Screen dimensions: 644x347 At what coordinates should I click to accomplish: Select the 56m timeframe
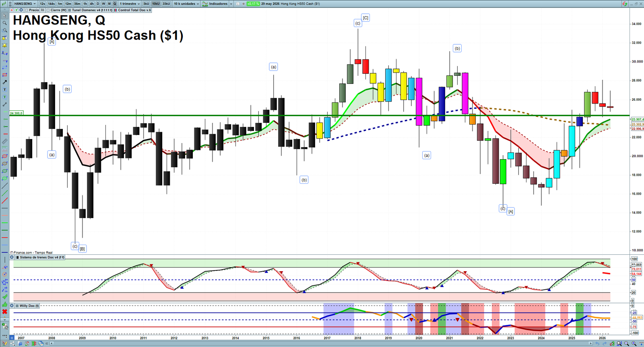point(77,4)
